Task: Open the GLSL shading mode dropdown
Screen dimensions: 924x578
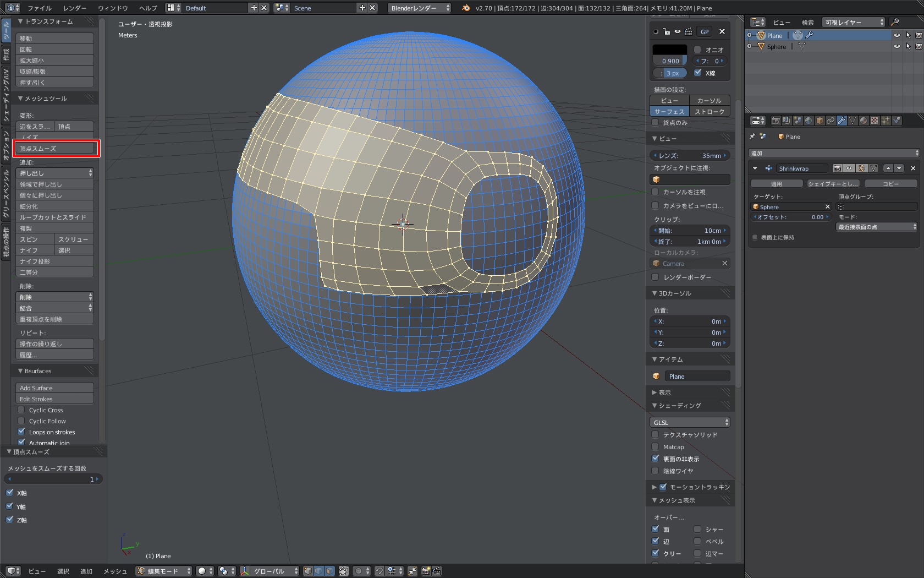Action: [x=690, y=422]
